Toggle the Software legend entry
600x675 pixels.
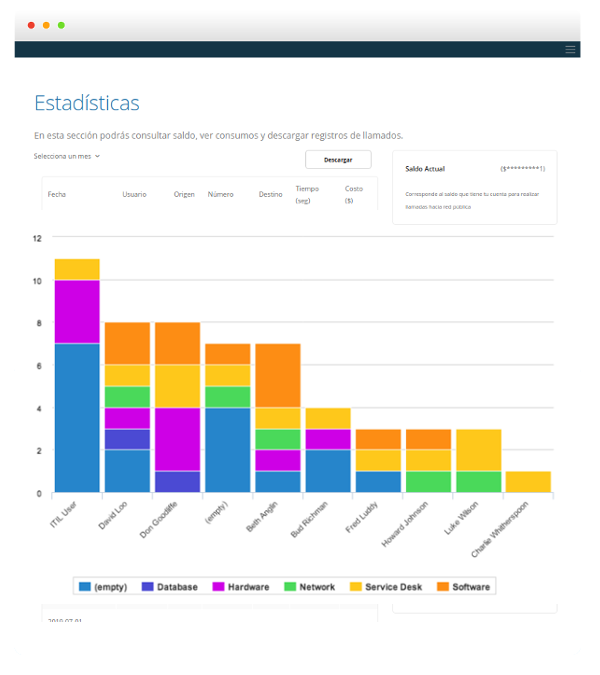coord(464,587)
